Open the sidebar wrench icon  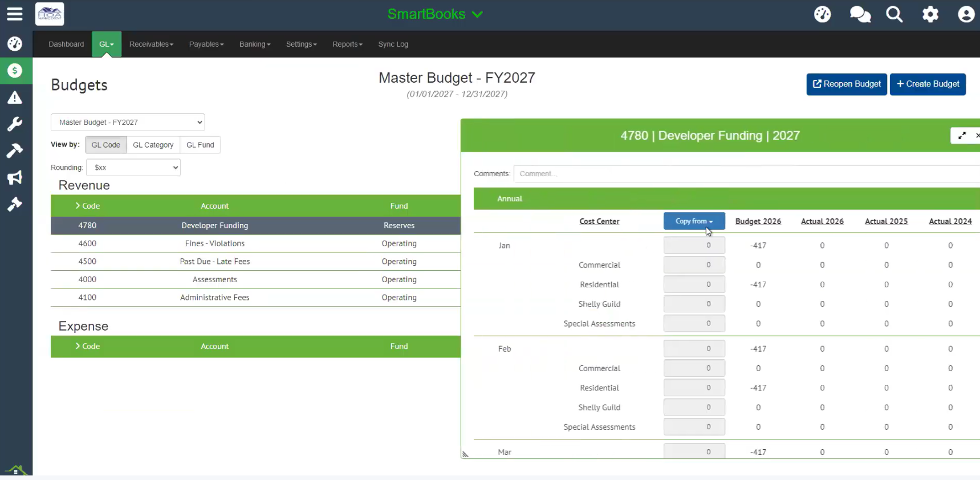pyautogui.click(x=15, y=124)
